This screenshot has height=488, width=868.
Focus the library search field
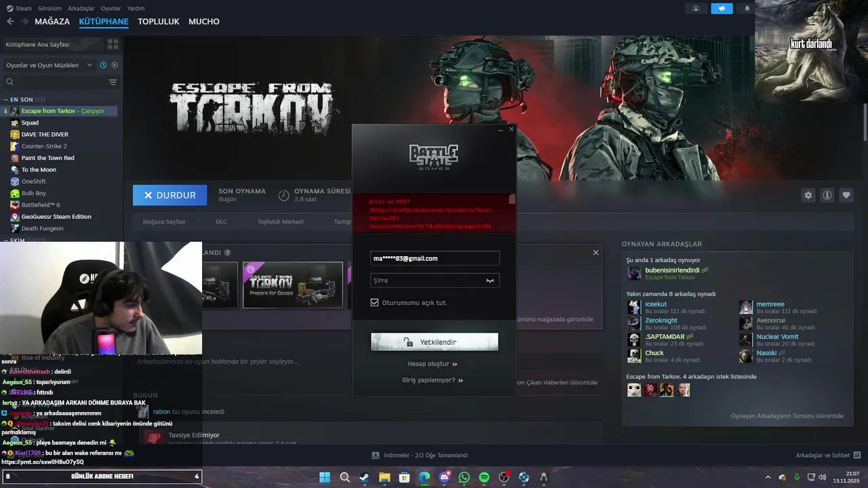click(x=54, y=82)
